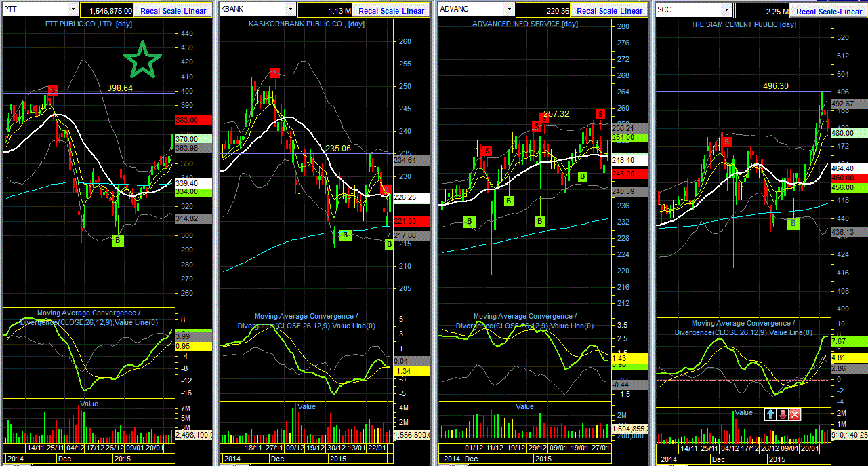Click the -1,546,875.00 value field in PTT panel
The width and height of the screenshot is (868, 466).
click(x=106, y=11)
